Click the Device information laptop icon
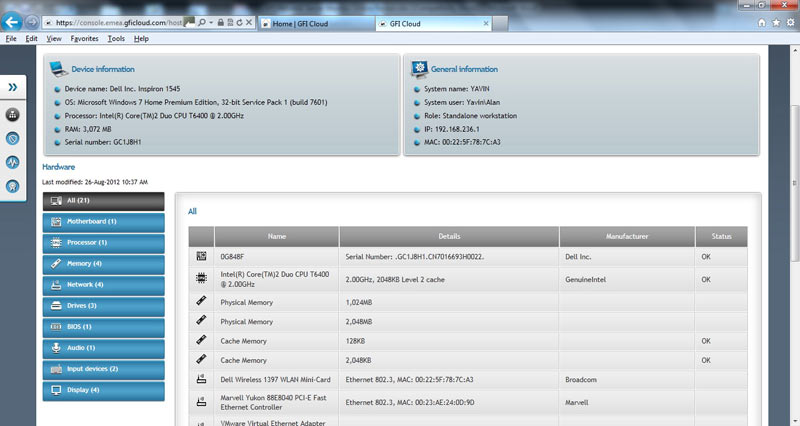The width and height of the screenshot is (800, 426). [x=59, y=69]
